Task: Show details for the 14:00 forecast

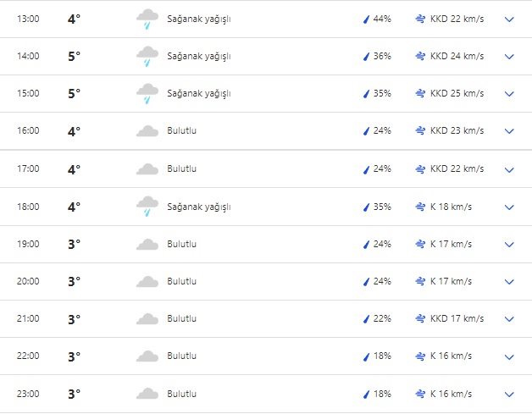Action: coord(509,57)
